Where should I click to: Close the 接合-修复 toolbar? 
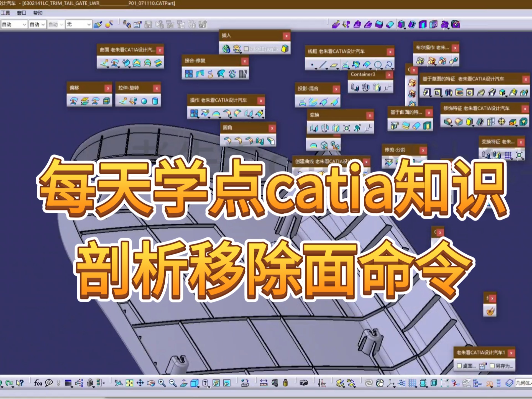[x=245, y=61]
